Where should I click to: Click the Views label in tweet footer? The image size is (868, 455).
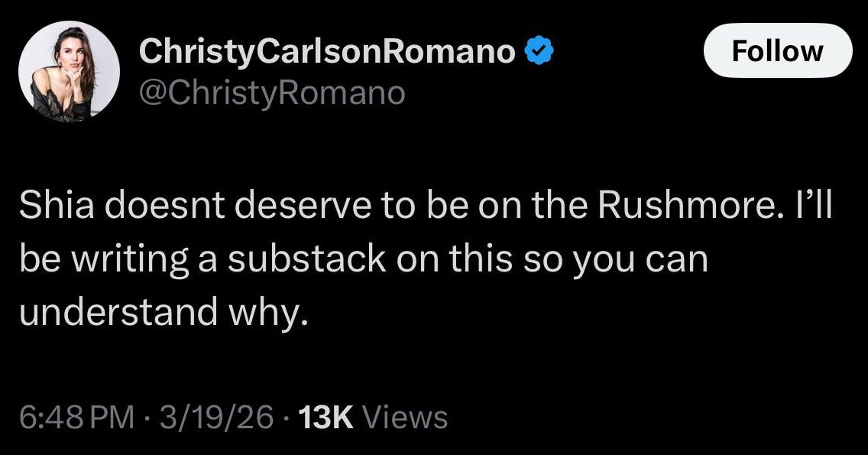point(403,418)
